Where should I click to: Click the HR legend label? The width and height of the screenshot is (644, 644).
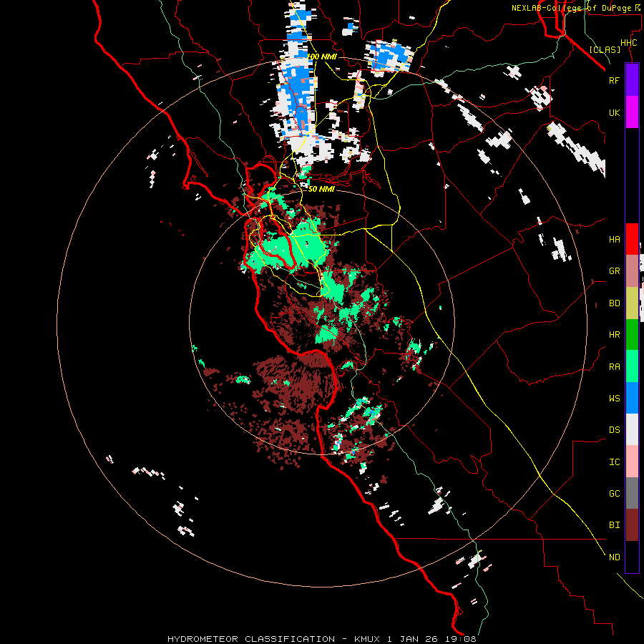pyautogui.click(x=614, y=335)
